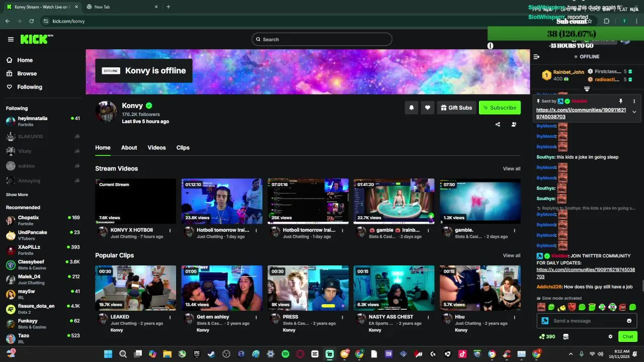Image resolution: width=644 pixels, height=362 pixels.
Task: Click the share icon under Subscribe
Action: tap(498, 124)
